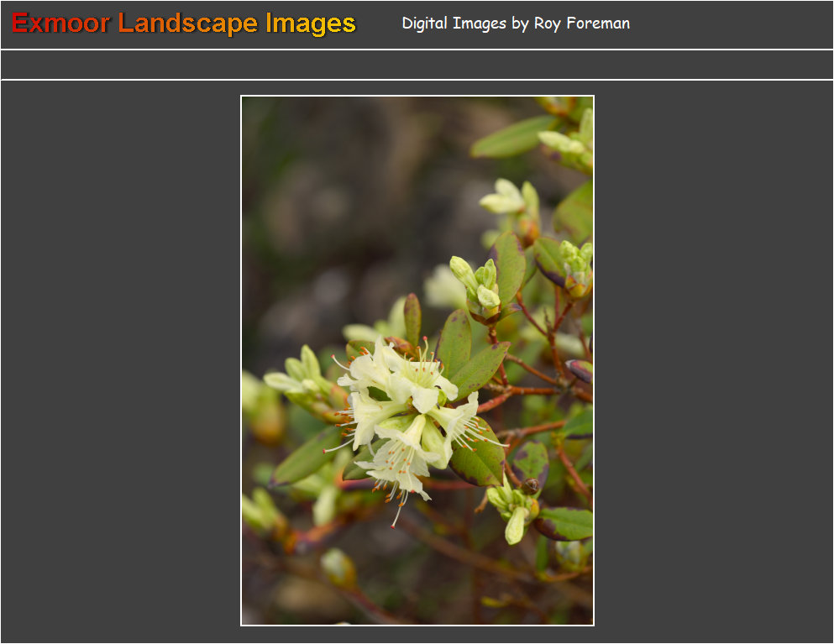The image size is (834, 644).
Task: Click the drooping pale bud under blossoms
Action: [x=516, y=526]
